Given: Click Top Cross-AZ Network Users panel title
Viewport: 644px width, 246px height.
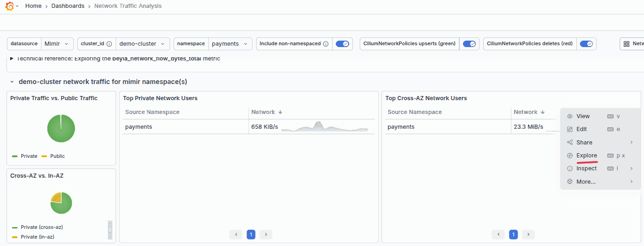Looking at the screenshot, I should 426,98.
